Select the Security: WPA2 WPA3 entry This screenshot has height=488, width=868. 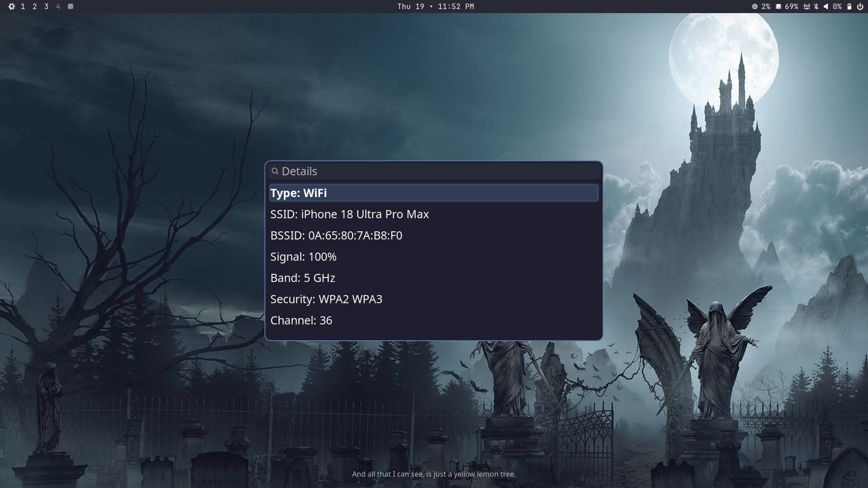(326, 299)
